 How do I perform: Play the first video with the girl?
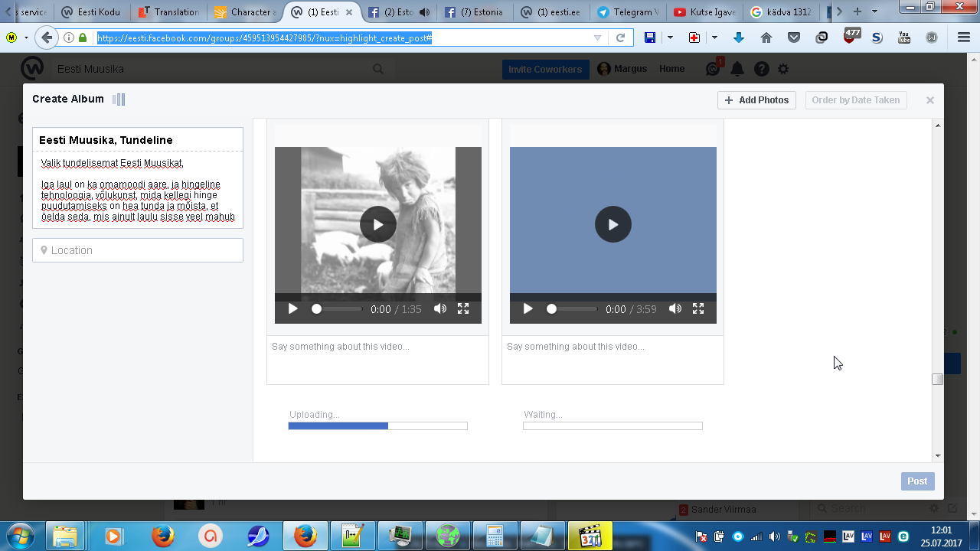[x=378, y=224]
